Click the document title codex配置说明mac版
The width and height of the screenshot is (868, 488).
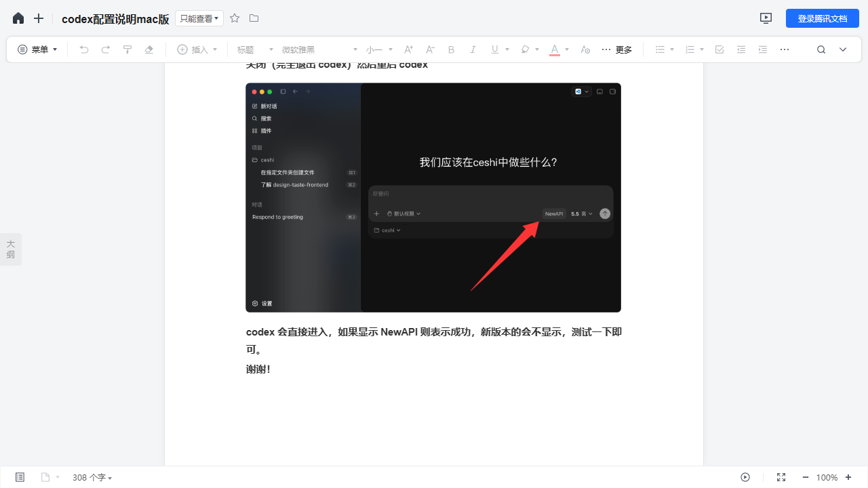pyautogui.click(x=115, y=19)
